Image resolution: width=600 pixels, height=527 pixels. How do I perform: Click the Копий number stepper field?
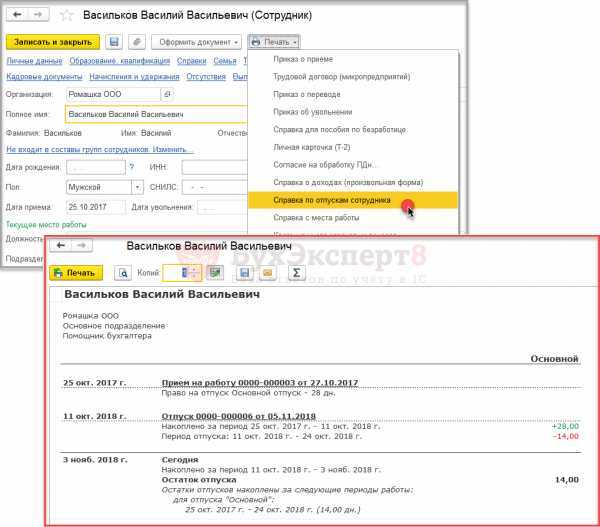(x=182, y=273)
